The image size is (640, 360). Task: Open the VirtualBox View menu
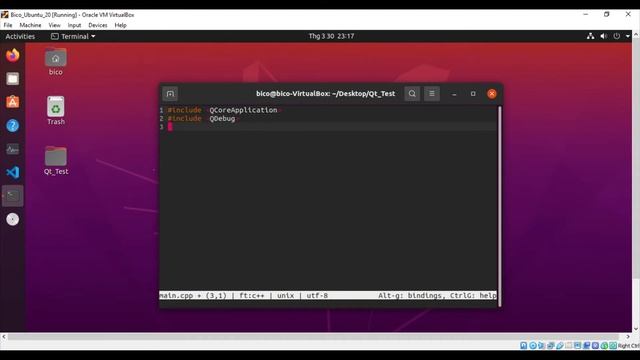54,25
